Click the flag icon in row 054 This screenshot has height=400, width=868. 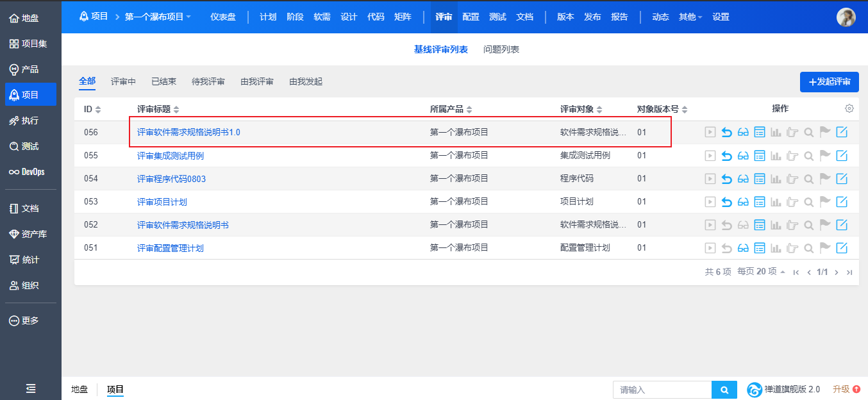point(825,179)
